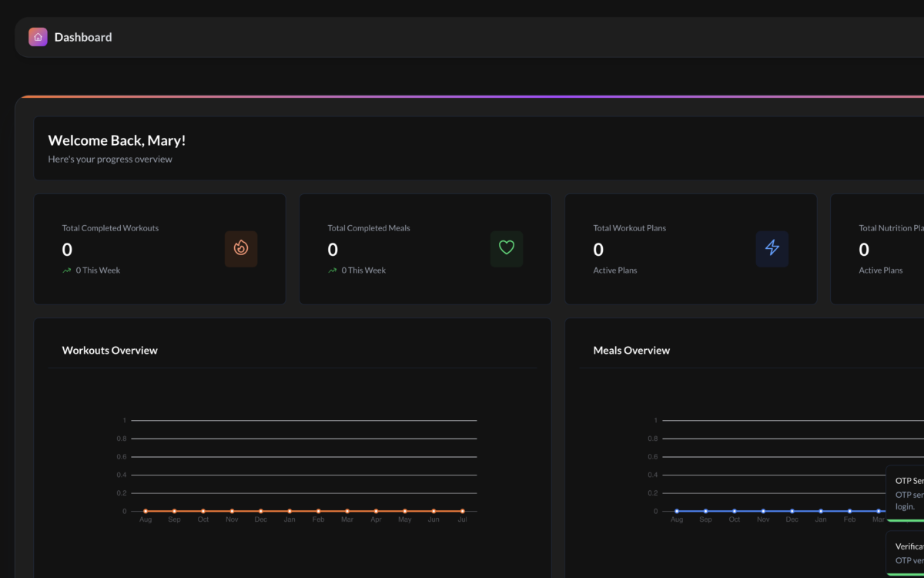Viewport: 924px width, 578px height.
Task: Open the Total Completed Workouts card
Action: (x=159, y=249)
